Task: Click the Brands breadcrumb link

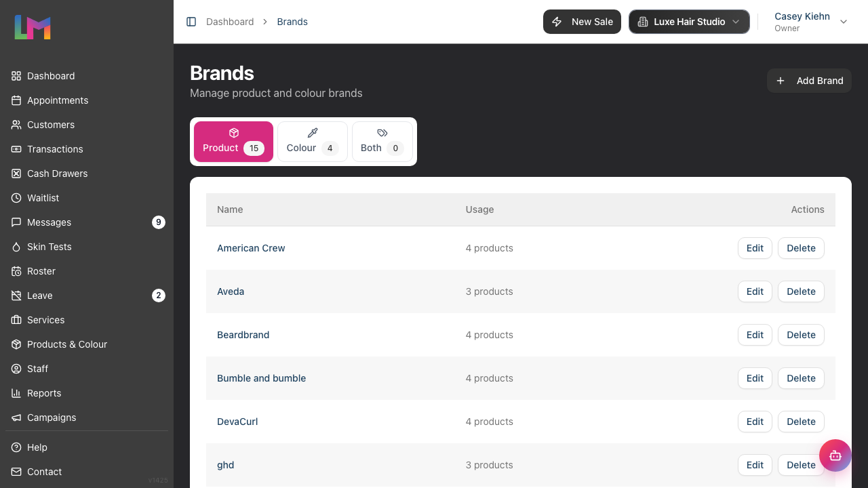Action: coord(292,22)
